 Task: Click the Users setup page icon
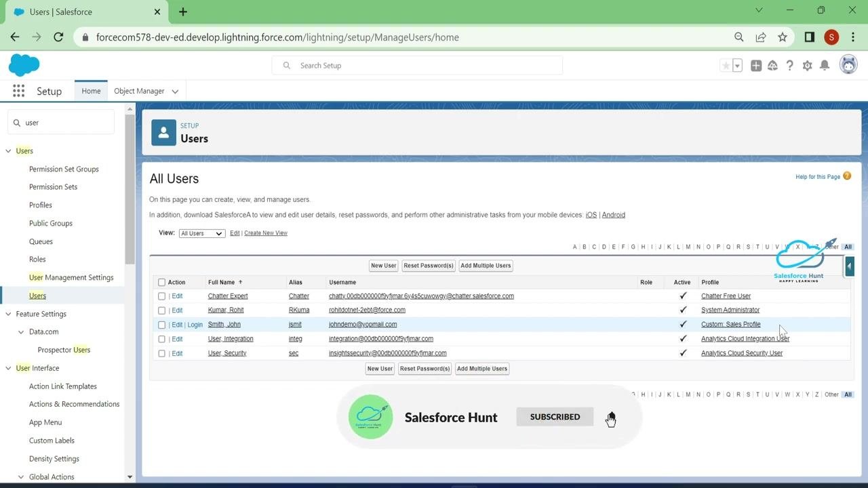[x=163, y=133]
